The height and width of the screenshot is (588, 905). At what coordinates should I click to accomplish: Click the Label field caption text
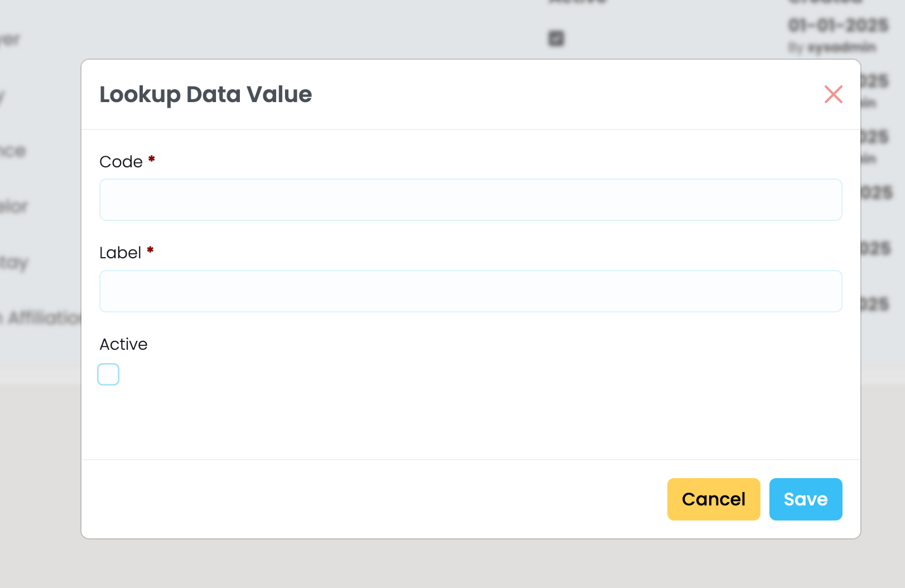point(120,253)
